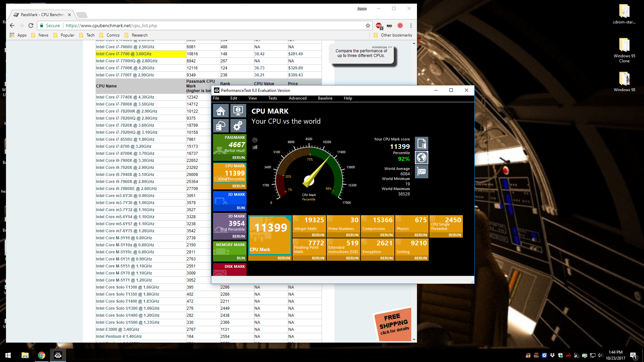
Task: Open the Intel Core i9-7980XE entry
Action: click(126, 188)
